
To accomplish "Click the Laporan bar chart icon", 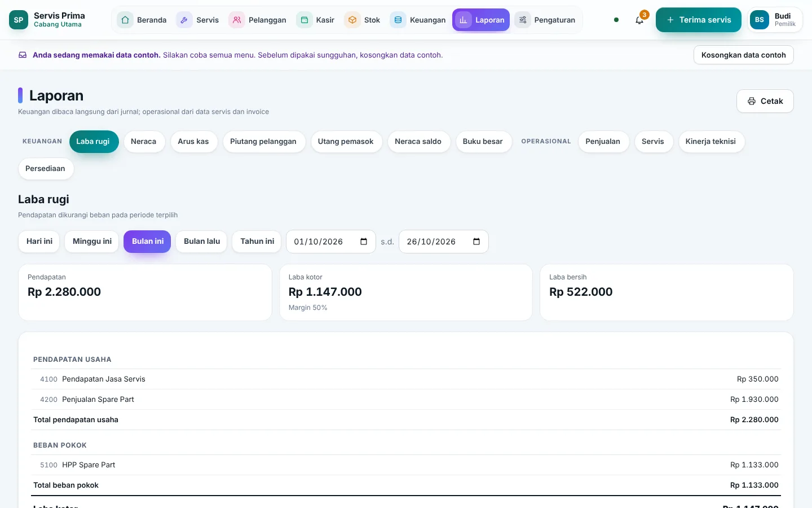I will [x=464, y=20].
